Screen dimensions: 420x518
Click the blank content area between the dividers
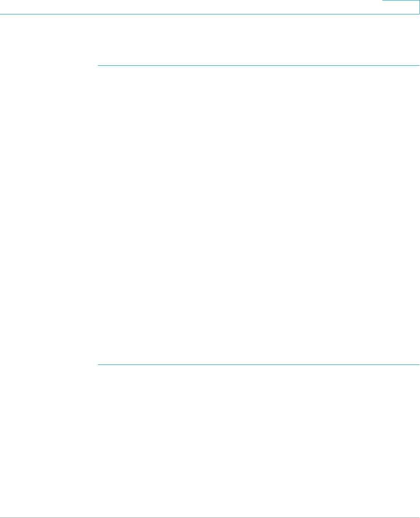click(x=259, y=215)
